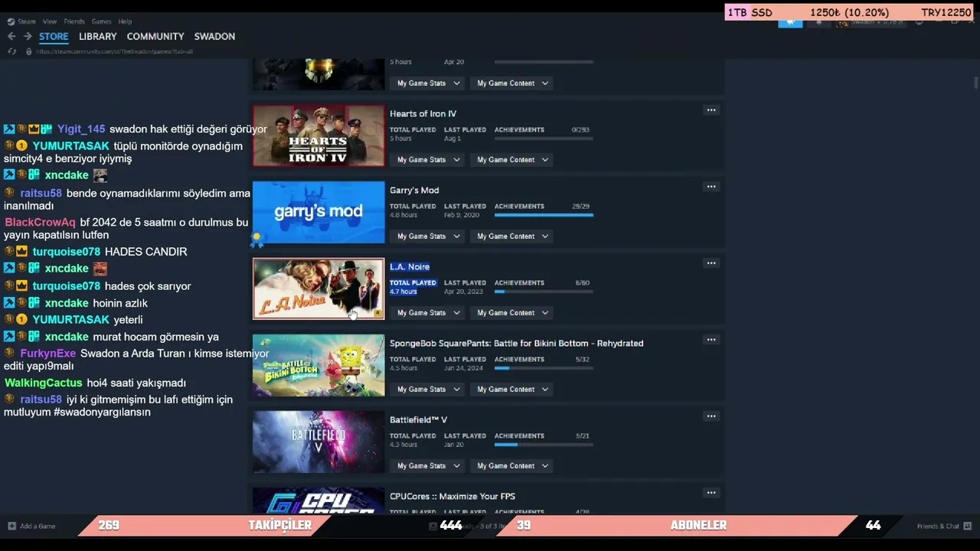Open the Friends menu

point(74,21)
